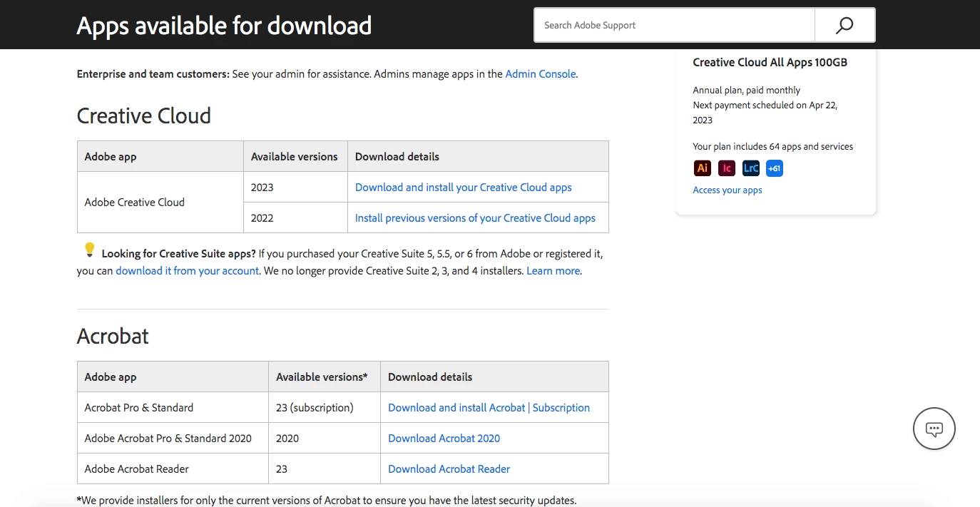Click Adobe Acrobat Pro & Standard 2020 cell
Image resolution: width=980 pixels, height=507 pixels.
[173, 438]
